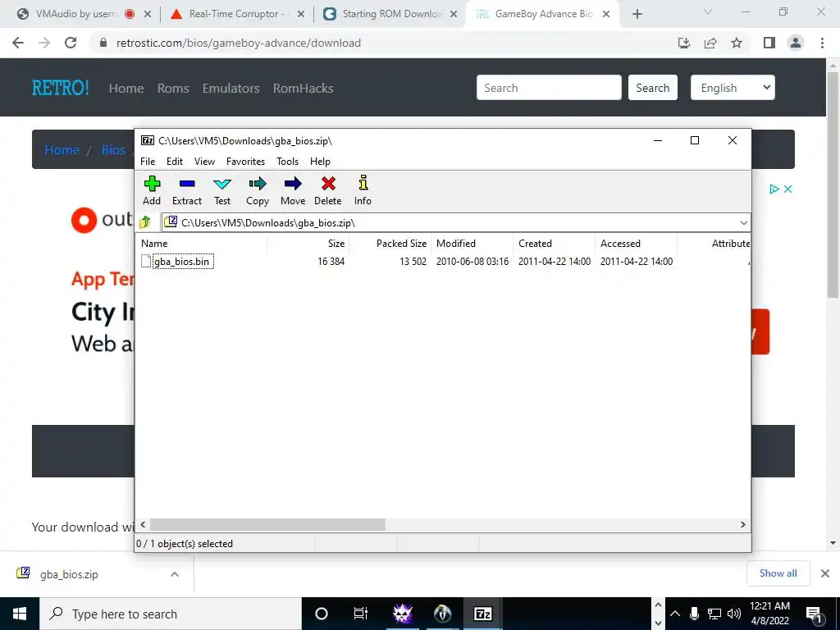Show hidden system tray icons
840x630 pixels.
pyautogui.click(x=675, y=614)
